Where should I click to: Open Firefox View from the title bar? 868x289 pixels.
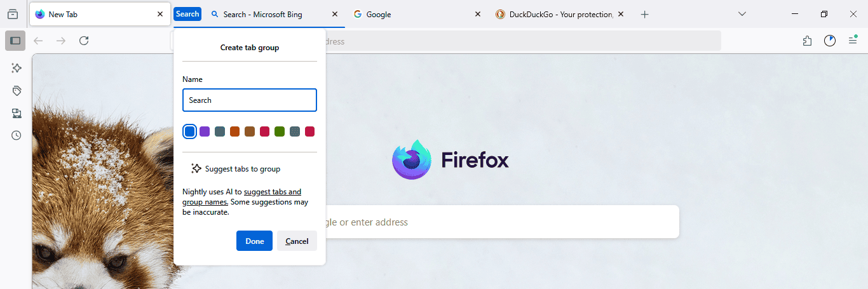coord(13,14)
